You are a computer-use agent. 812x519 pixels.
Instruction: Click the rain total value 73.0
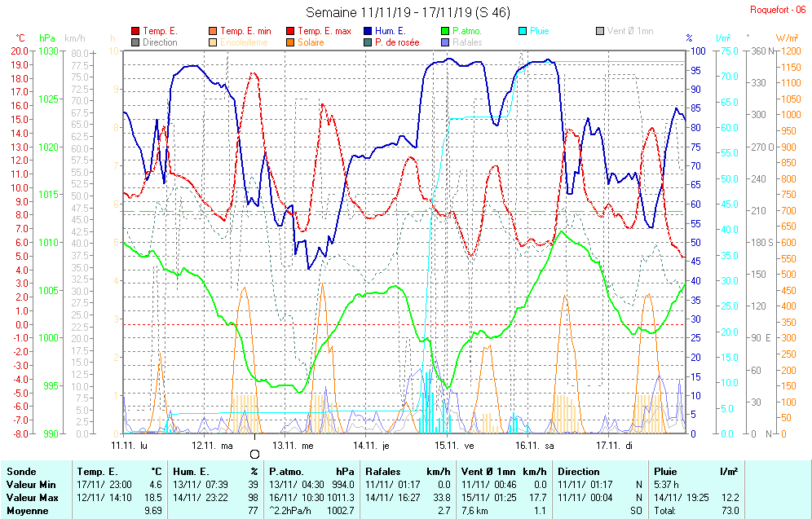pos(730,511)
